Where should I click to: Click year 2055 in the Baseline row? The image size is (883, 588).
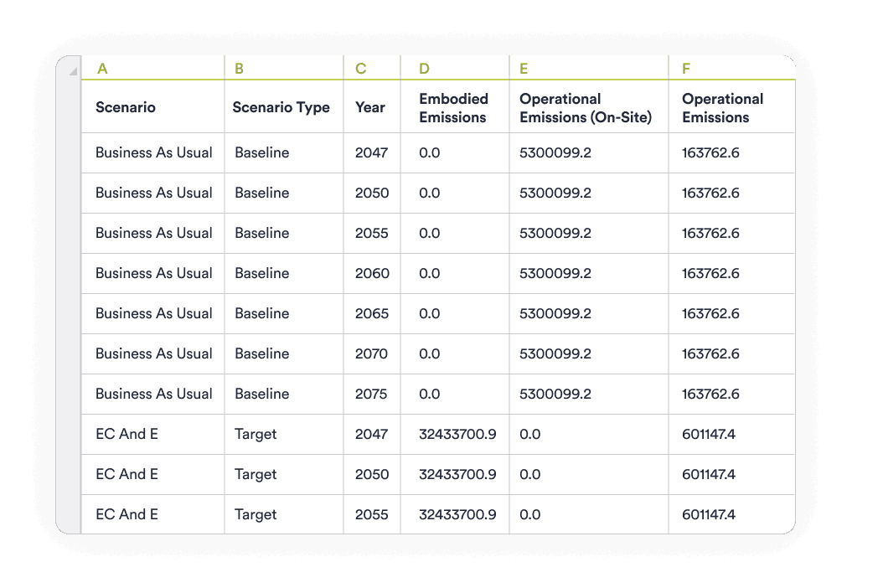click(372, 233)
